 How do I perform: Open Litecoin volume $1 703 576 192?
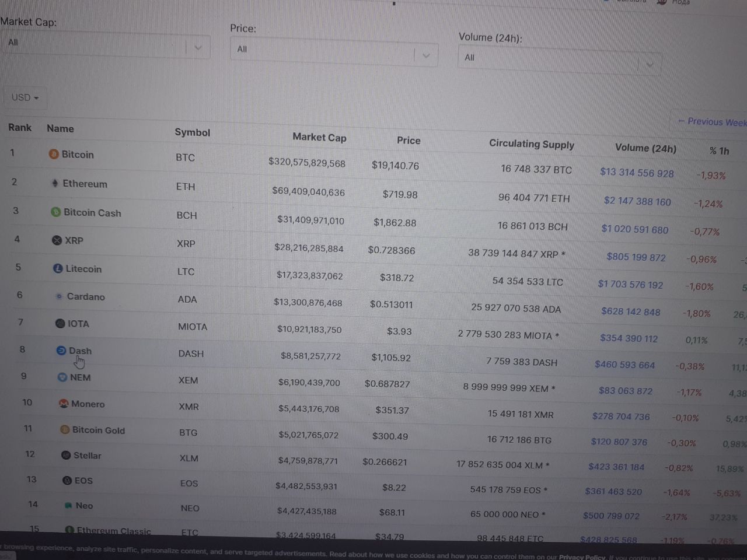pos(630,284)
